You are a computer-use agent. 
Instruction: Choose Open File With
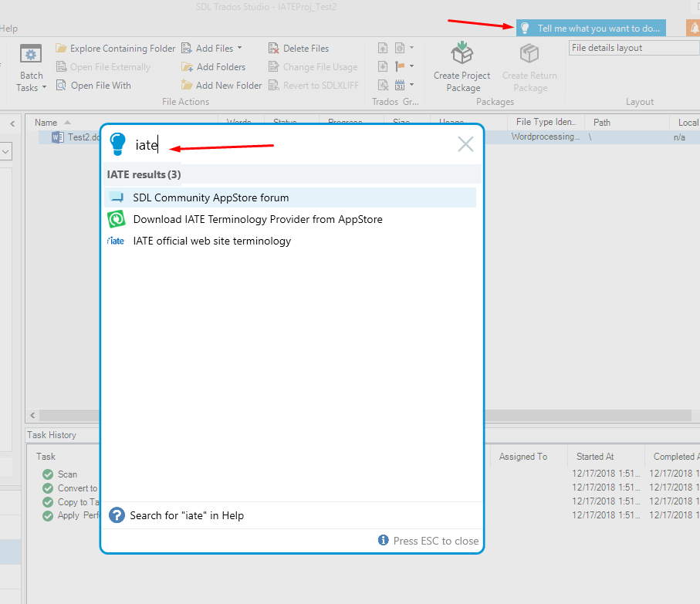coord(93,85)
